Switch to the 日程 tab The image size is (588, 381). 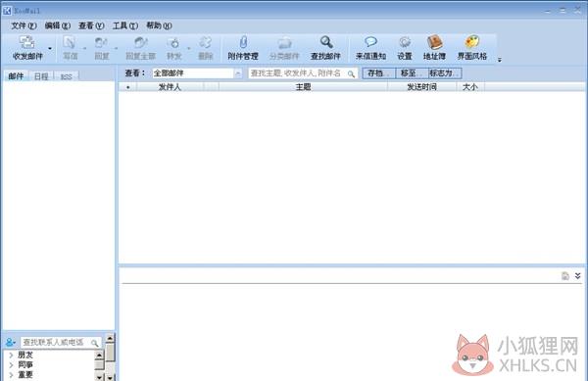coord(41,76)
